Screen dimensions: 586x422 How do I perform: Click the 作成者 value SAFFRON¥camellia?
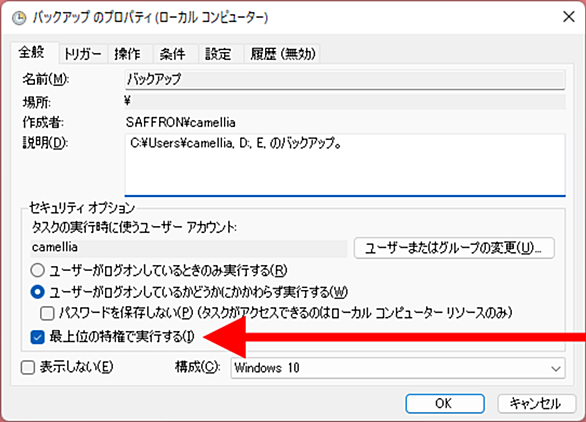(181, 123)
